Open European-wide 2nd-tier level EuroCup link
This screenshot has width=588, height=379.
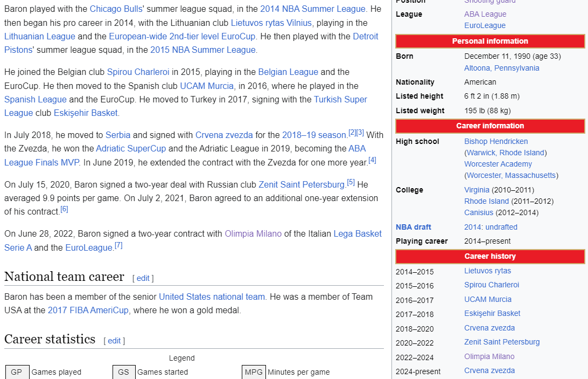pyautogui.click(x=182, y=37)
